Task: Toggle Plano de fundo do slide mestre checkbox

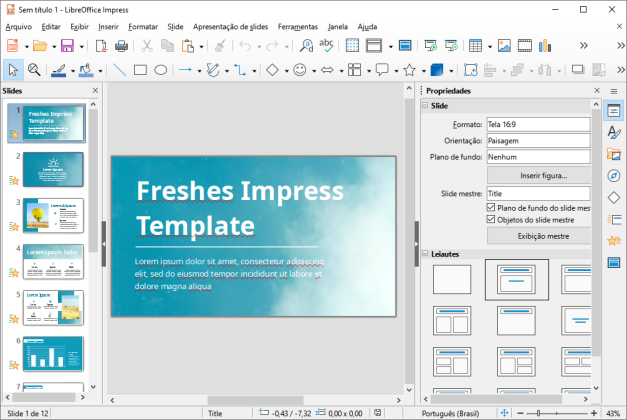Action: 491,207
